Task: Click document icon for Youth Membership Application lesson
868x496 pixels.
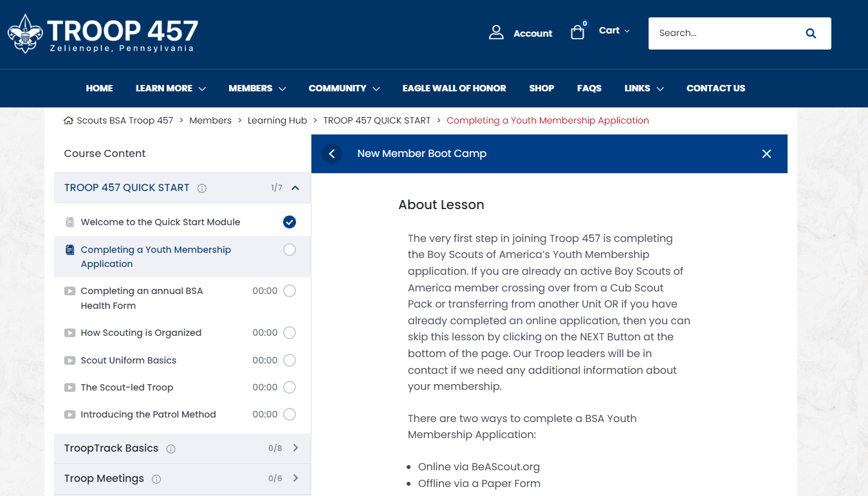Action: click(70, 250)
